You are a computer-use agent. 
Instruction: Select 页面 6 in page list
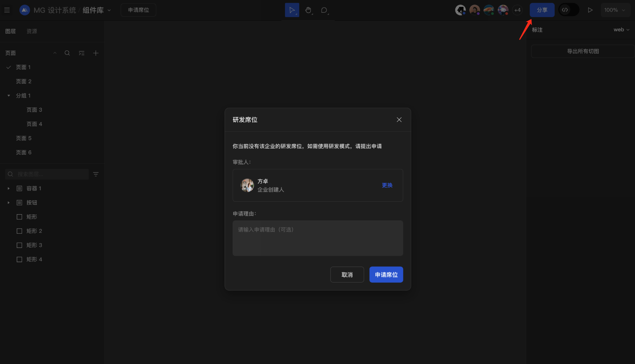tap(52, 152)
